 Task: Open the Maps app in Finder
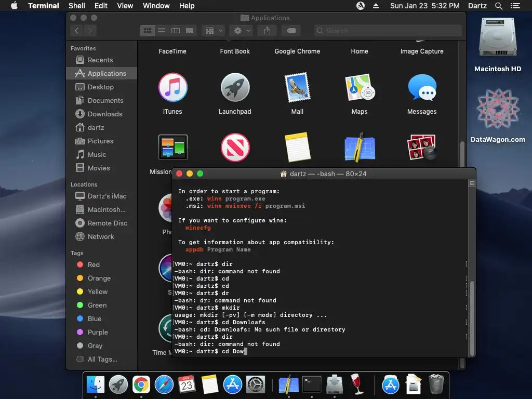pos(360,87)
